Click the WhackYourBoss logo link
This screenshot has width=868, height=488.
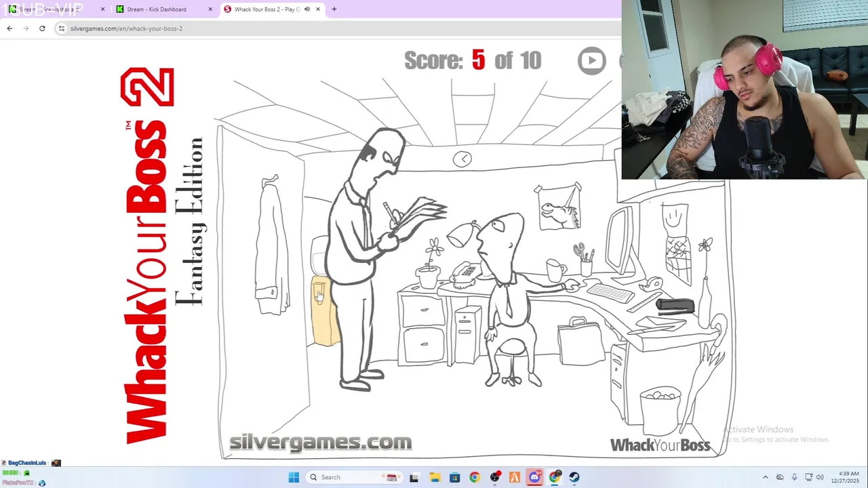[660, 445]
